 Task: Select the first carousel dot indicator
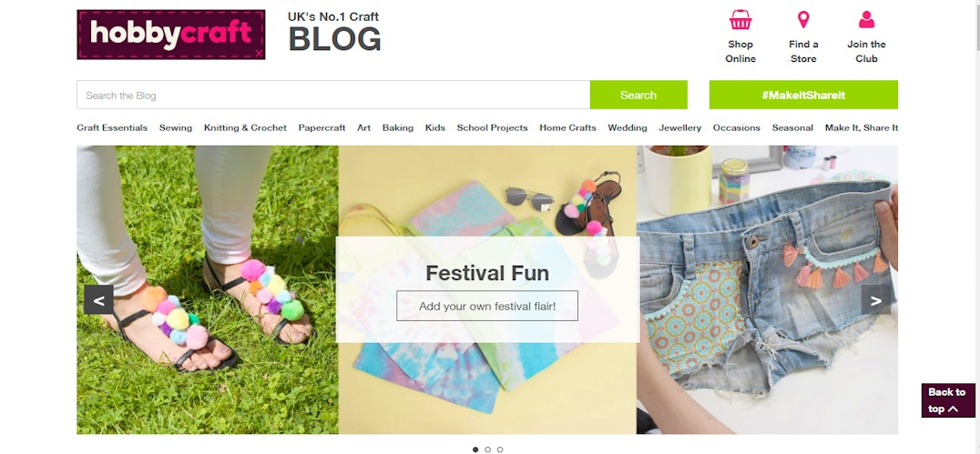coord(475,449)
